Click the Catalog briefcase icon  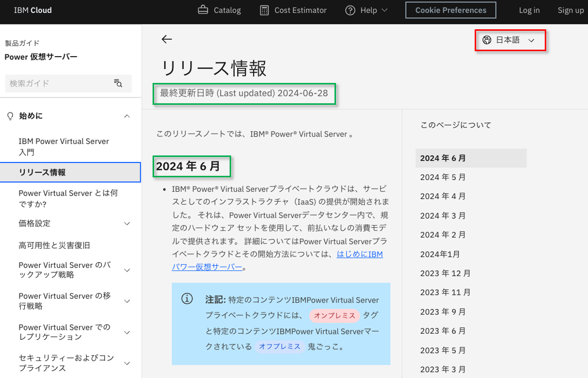(x=203, y=10)
